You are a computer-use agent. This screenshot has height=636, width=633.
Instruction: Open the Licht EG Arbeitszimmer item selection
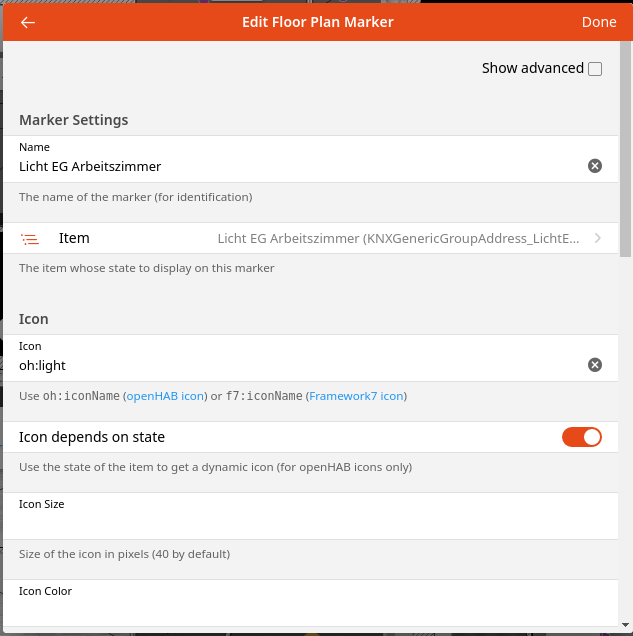[x=398, y=239]
